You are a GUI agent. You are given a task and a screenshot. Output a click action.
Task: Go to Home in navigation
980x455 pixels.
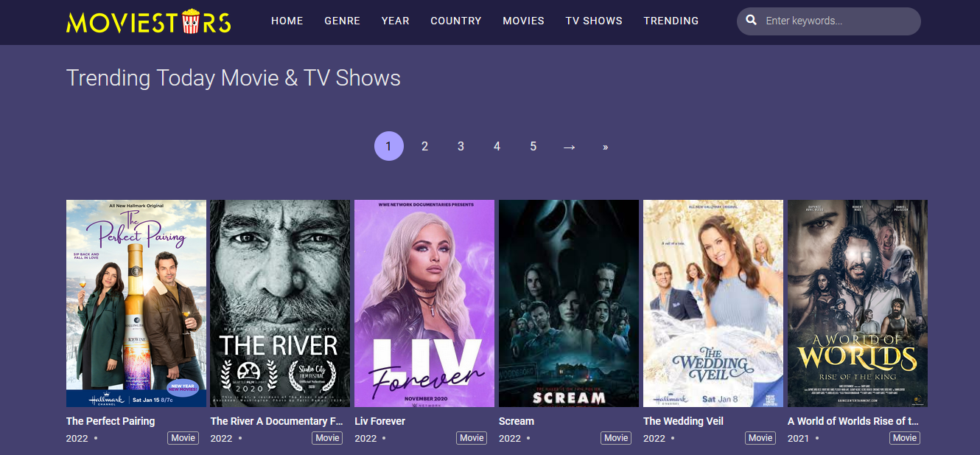pyautogui.click(x=287, y=21)
